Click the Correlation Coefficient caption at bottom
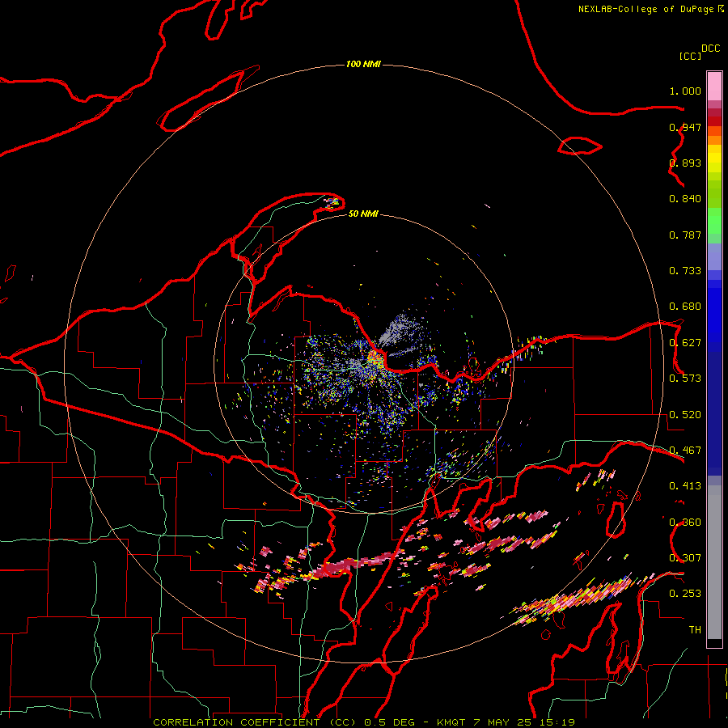 coord(364,722)
